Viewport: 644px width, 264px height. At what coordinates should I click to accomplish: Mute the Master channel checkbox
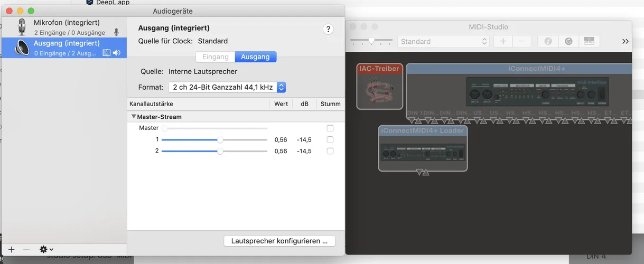330,128
